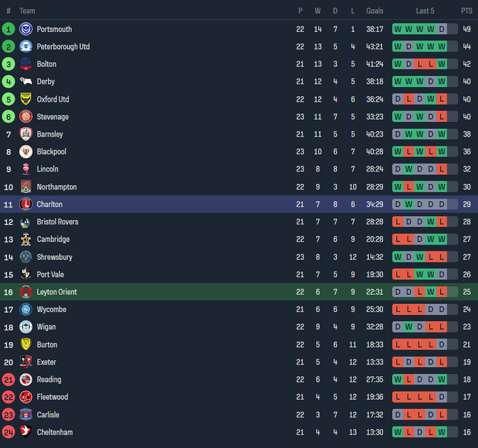Click the Last 5 column header
The width and height of the screenshot is (478, 448).
[425, 11]
